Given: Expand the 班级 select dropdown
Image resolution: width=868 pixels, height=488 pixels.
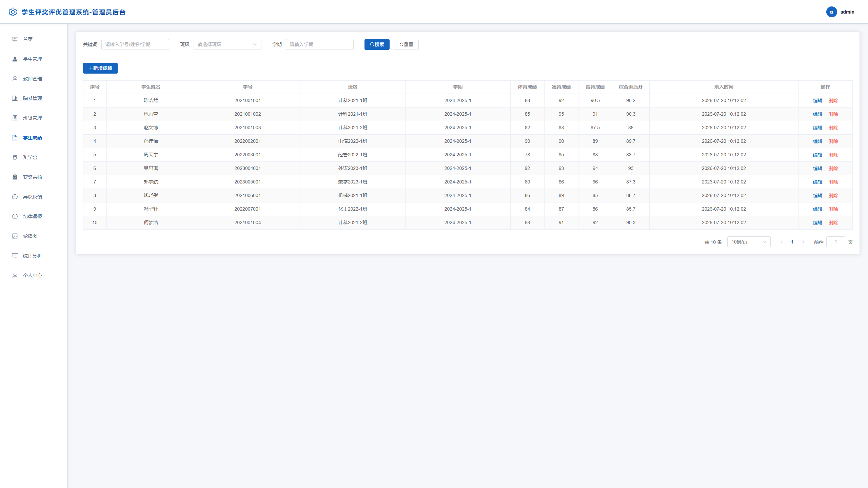Looking at the screenshot, I should pyautogui.click(x=227, y=44).
